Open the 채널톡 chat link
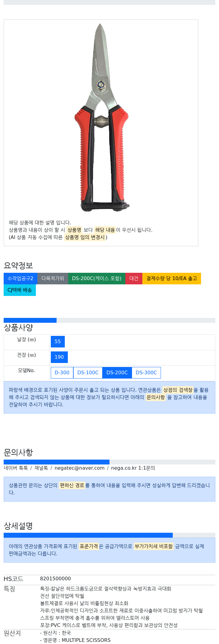Viewport: 219px width, 644px height. coord(41,468)
